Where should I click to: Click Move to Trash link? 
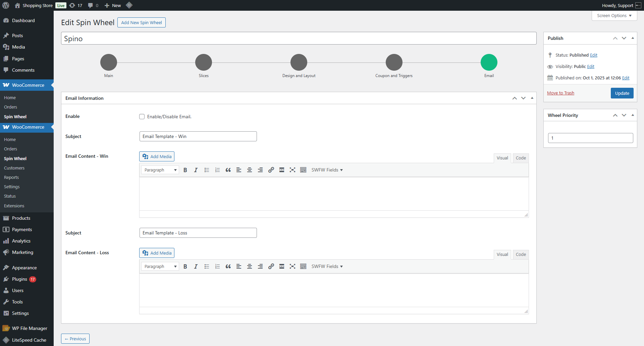[560, 93]
